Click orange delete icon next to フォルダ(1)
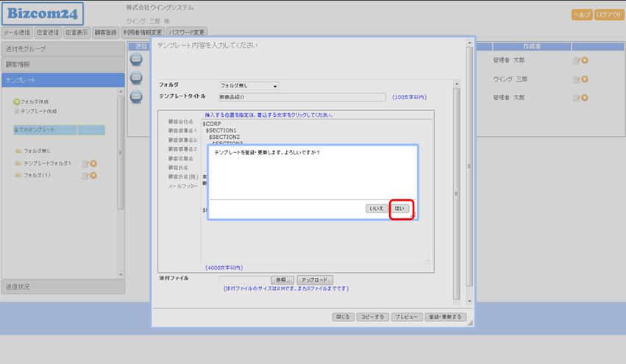The height and width of the screenshot is (364, 626). click(93, 175)
